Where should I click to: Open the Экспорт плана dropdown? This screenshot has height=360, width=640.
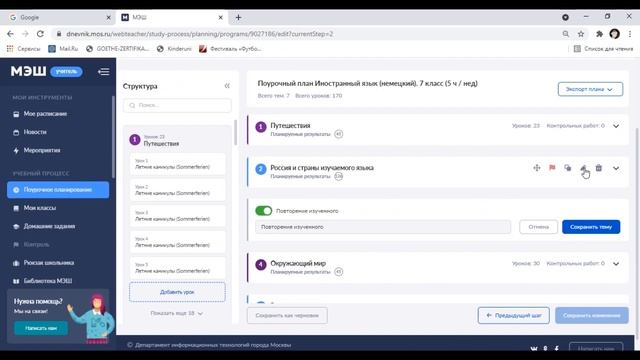590,89
